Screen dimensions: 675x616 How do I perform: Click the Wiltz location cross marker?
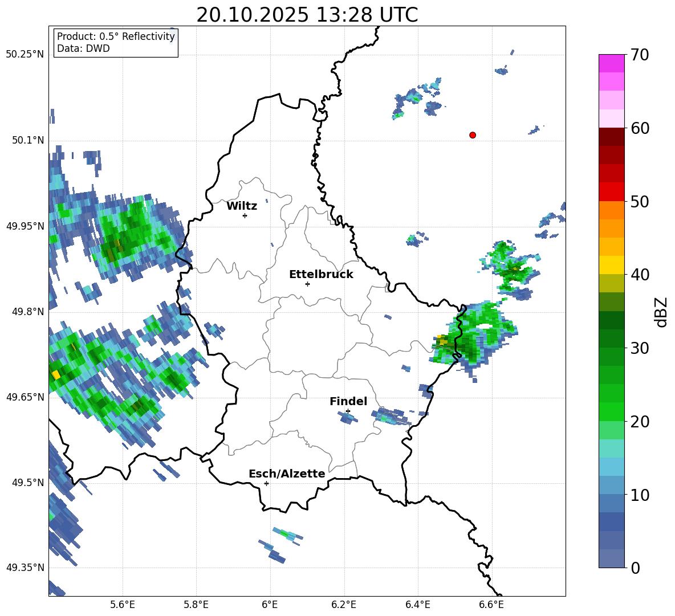pos(245,215)
